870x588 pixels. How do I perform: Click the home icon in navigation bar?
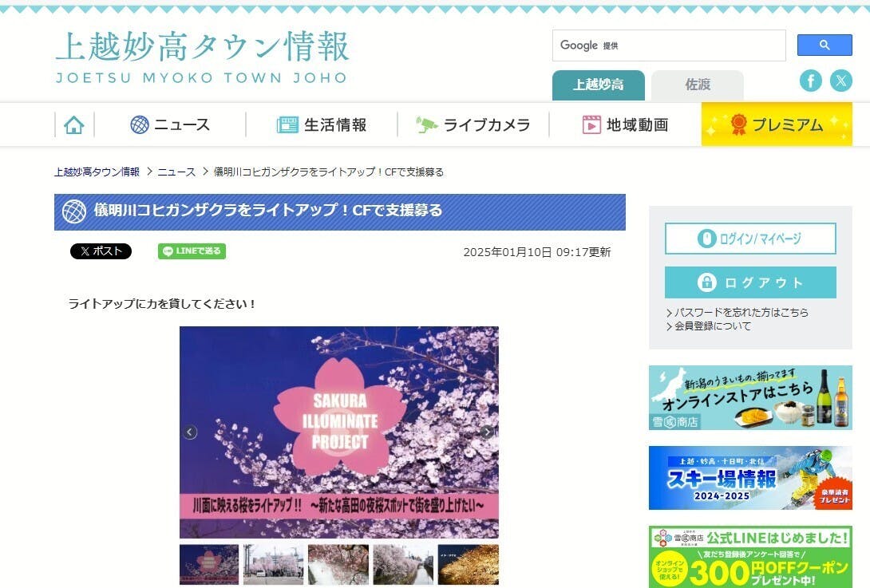[73, 124]
